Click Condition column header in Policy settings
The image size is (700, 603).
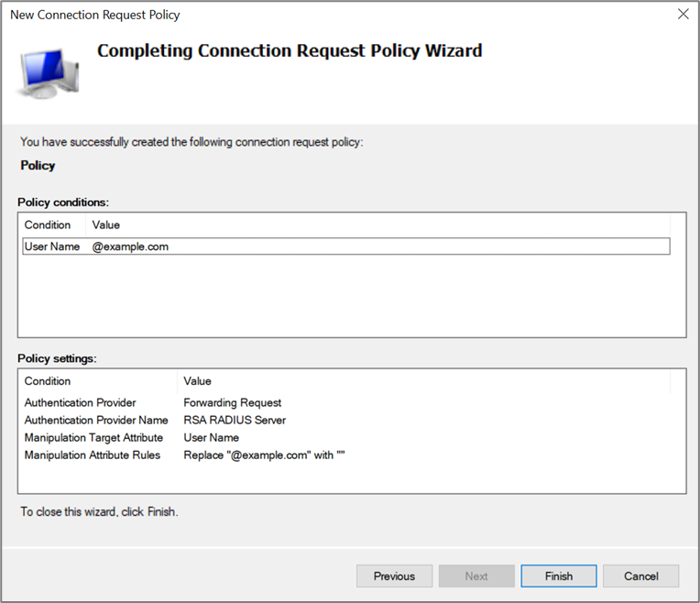click(x=48, y=381)
